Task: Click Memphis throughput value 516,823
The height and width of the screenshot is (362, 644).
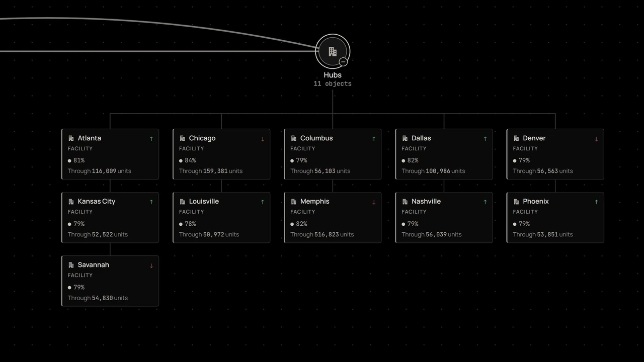Action: coord(327,235)
